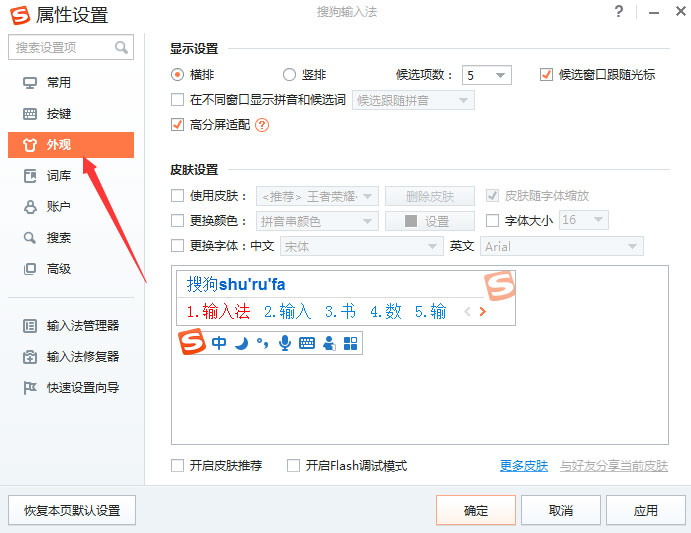The height and width of the screenshot is (533, 691).
Task: Open the help question mark in title bar
Action: (x=619, y=11)
